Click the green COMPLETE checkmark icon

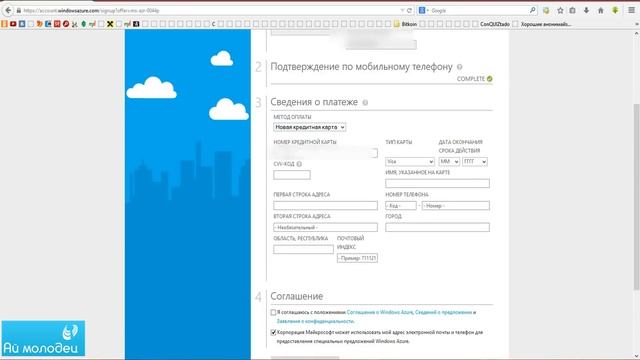[x=489, y=79]
